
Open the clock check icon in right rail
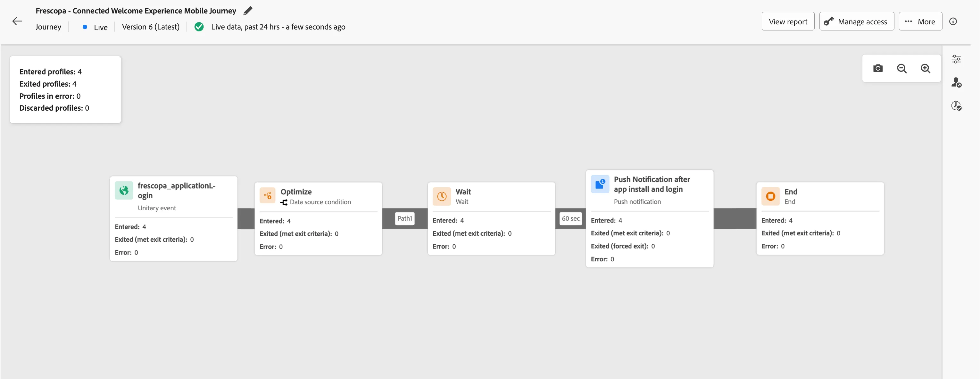tap(956, 106)
